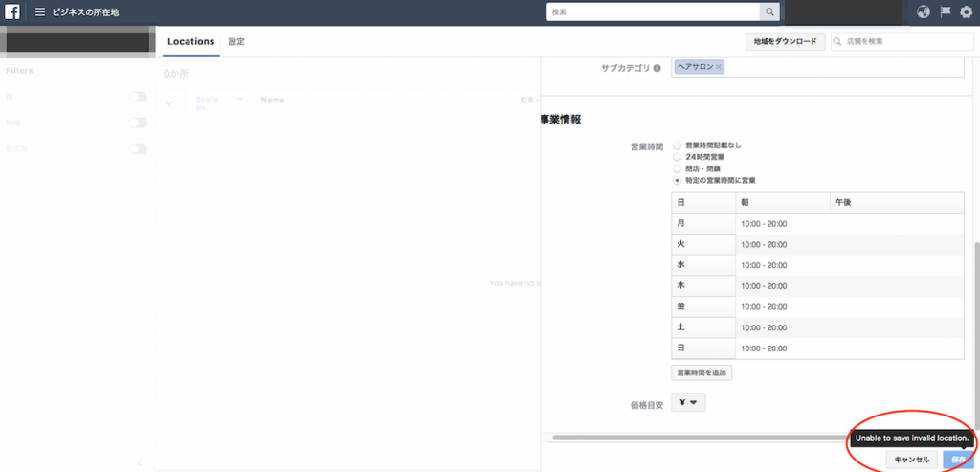The width and height of the screenshot is (980, 472).
Task: Select 特定の営業時間に営業 radio option
Action: [x=677, y=181]
